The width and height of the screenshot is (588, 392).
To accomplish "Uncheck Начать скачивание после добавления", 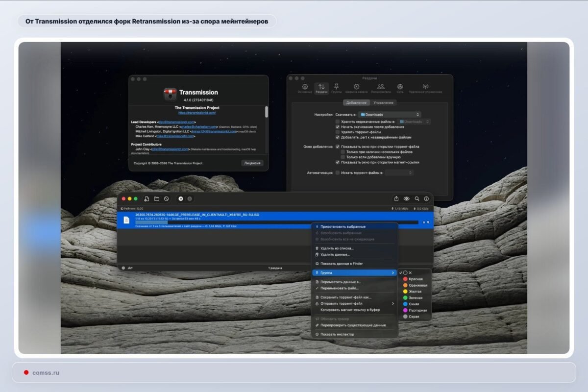I will [337, 127].
